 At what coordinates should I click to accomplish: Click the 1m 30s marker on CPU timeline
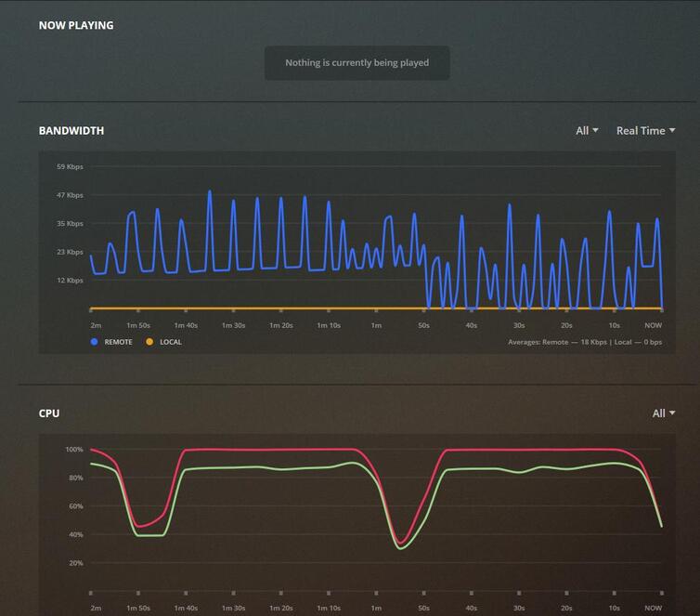pyautogui.click(x=233, y=608)
